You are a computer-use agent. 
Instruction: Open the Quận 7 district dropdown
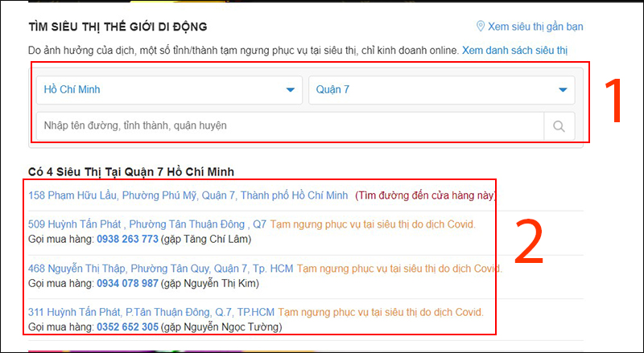[441, 89]
